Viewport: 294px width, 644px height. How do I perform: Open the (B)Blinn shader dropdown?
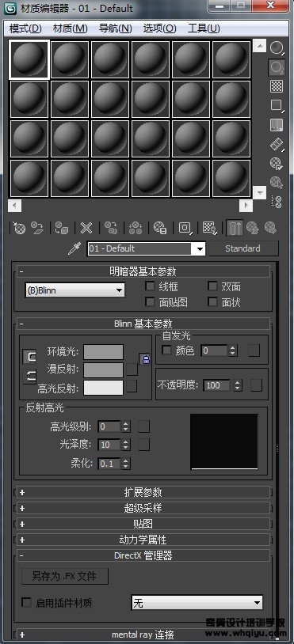(74, 290)
